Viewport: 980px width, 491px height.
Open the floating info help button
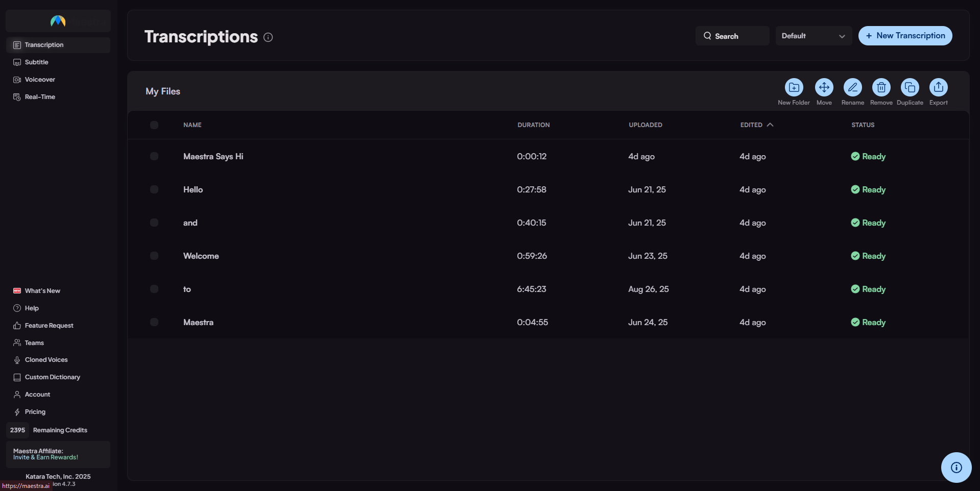[956, 467]
